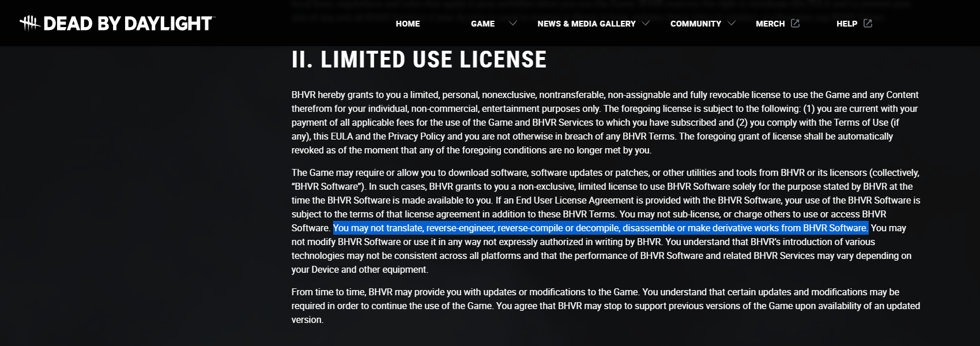Open the HELP link
The height and width of the screenshot is (346, 980).
(847, 24)
